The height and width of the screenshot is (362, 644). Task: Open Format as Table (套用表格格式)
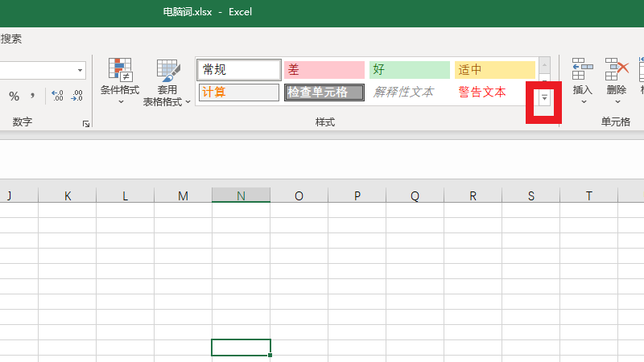[x=167, y=70]
